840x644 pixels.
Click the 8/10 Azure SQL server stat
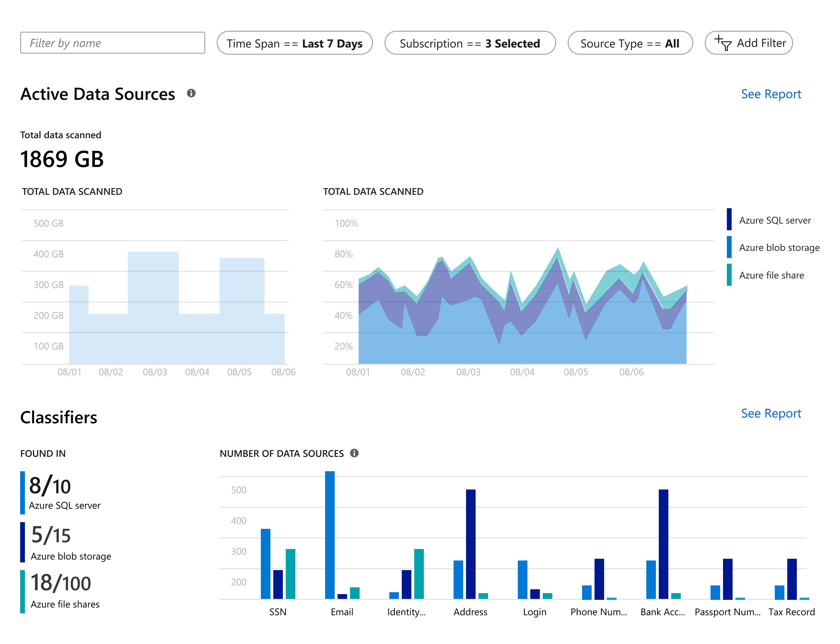61,493
